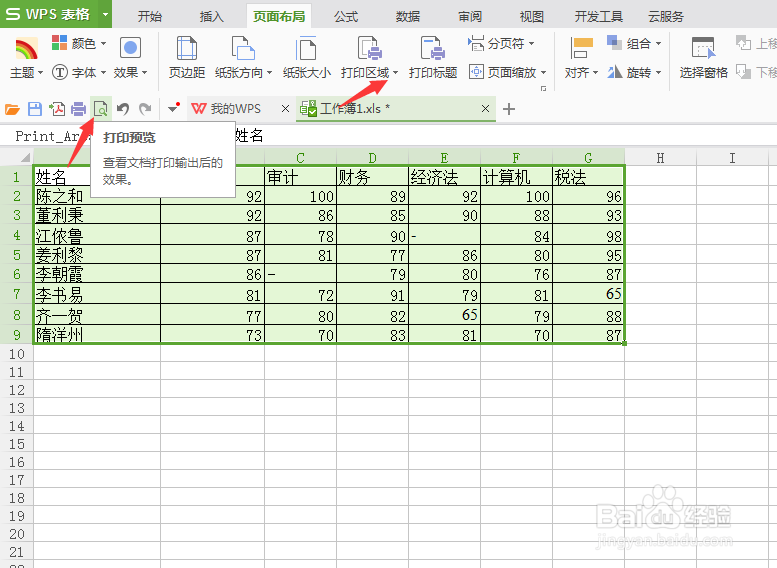Image resolution: width=777 pixels, height=568 pixels.
Task: Click the select-all corner triangle
Action: tap(26, 158)
